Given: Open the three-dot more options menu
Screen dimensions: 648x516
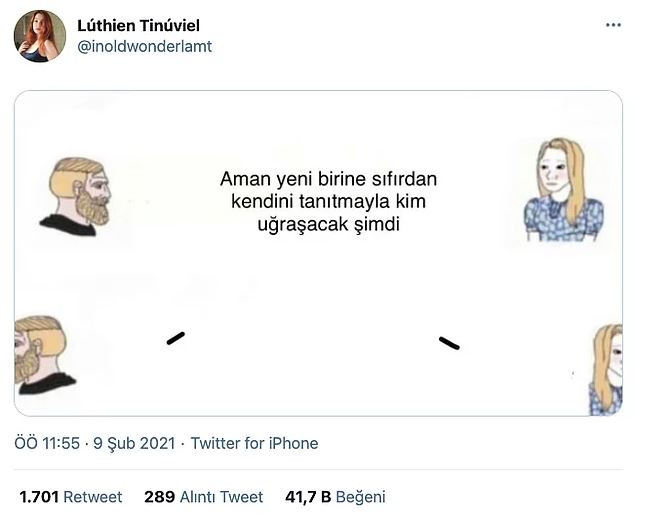Looking at the screenshot, I should tap(613, 25).
